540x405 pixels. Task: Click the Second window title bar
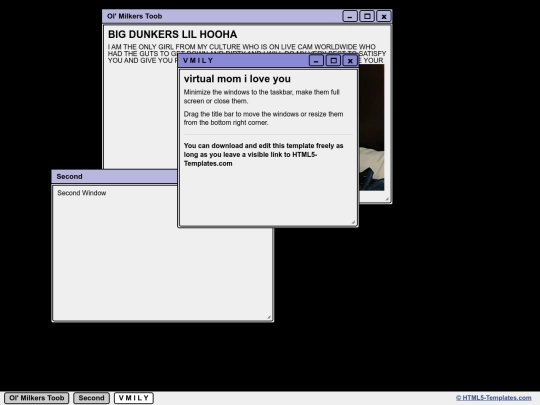click(x=114, y=176)
